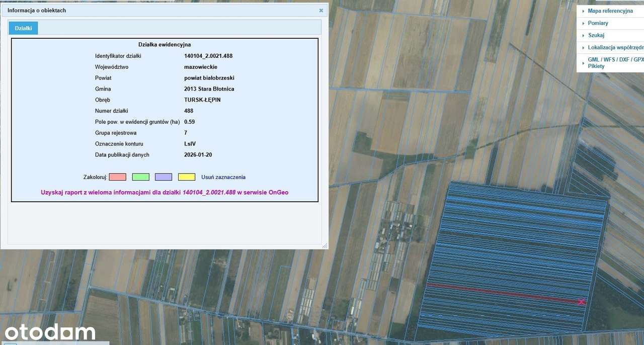Color the parcel with yellow swatch
644x345 pixels.
coord(187,177)
